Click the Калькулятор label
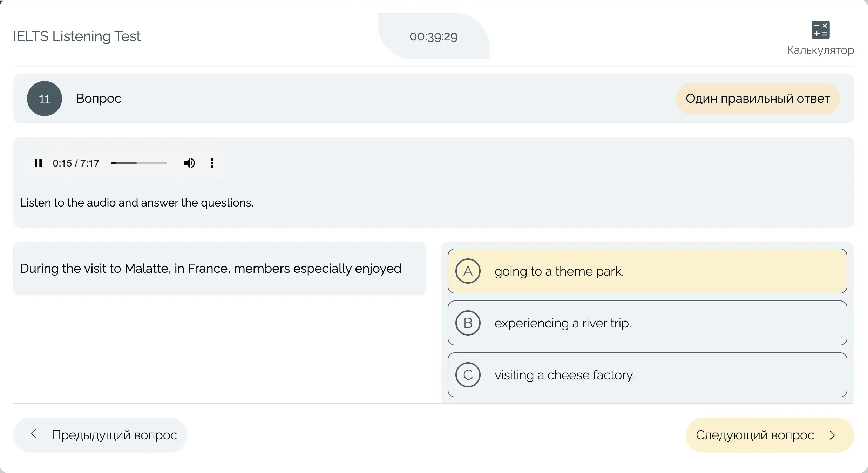The width and height of the screenshot is (868, 473). (x=820, y=50)
